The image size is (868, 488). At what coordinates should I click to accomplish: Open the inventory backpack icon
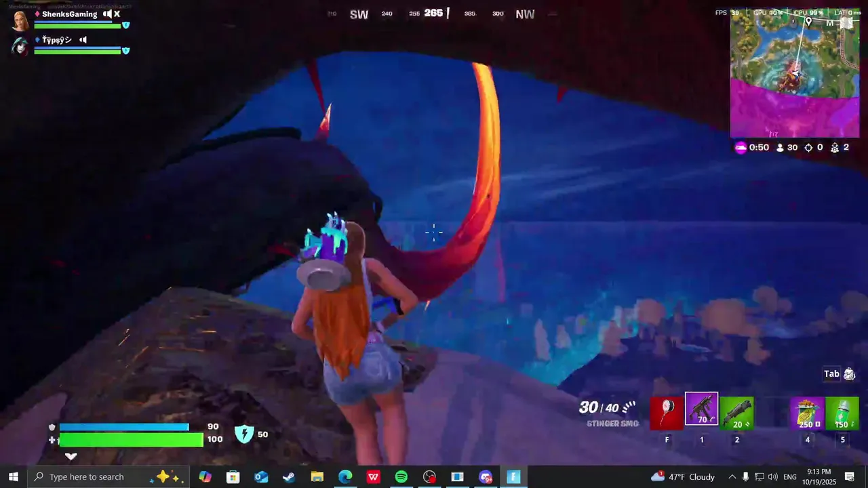850,374
